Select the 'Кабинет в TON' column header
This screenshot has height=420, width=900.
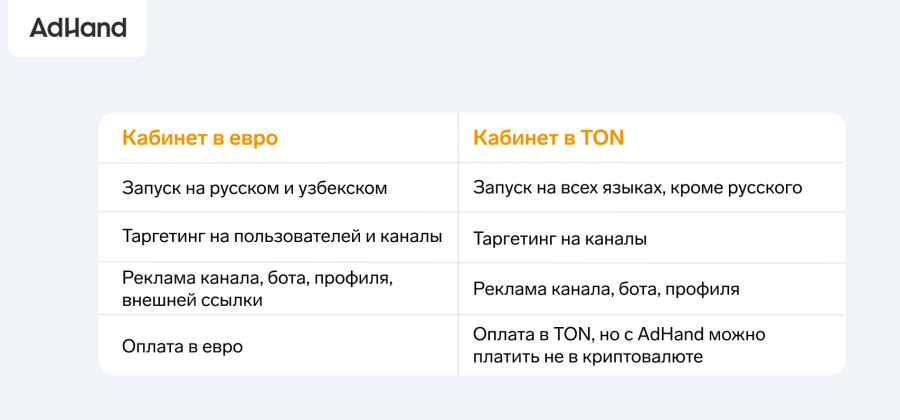coord(548,138)
